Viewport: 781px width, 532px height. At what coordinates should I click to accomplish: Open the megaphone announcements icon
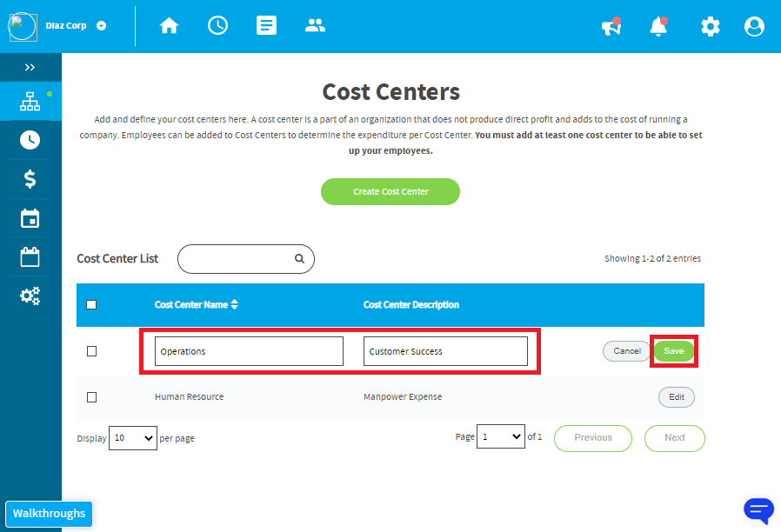pos(611,26)
